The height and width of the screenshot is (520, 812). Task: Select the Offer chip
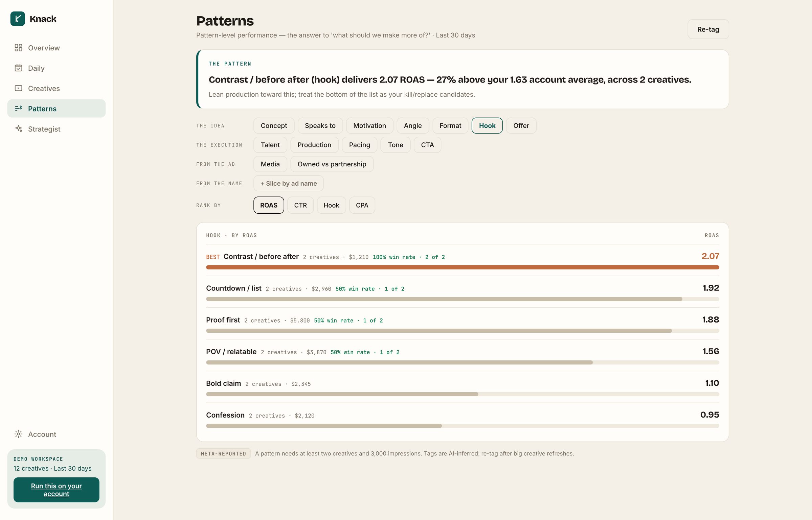(521, 125)
